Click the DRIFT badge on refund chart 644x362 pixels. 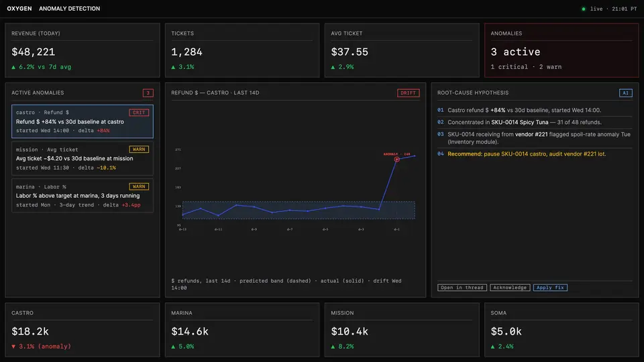pos(408,93)
